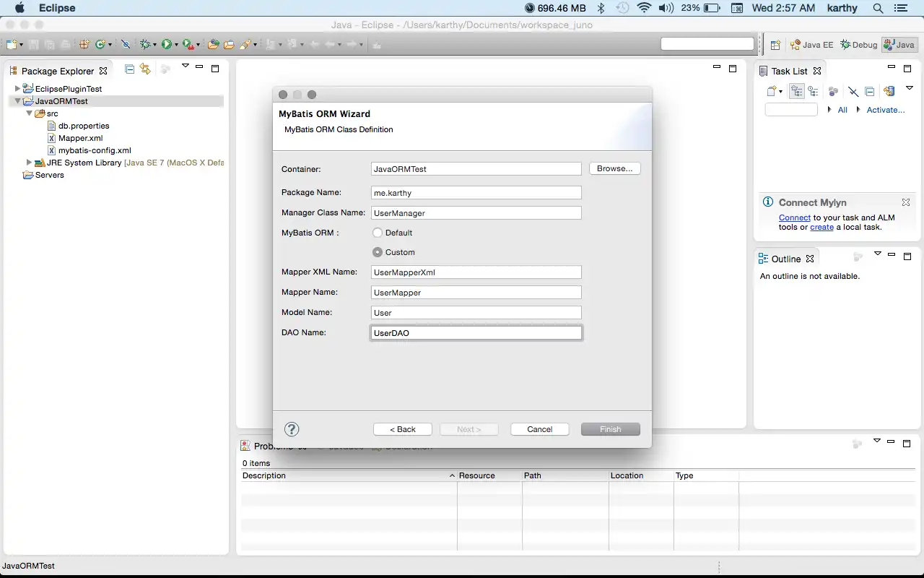924x578 pixels.
Task: Open the New Java Package icon
Action: pyautogui.click(x=84, y=44)
